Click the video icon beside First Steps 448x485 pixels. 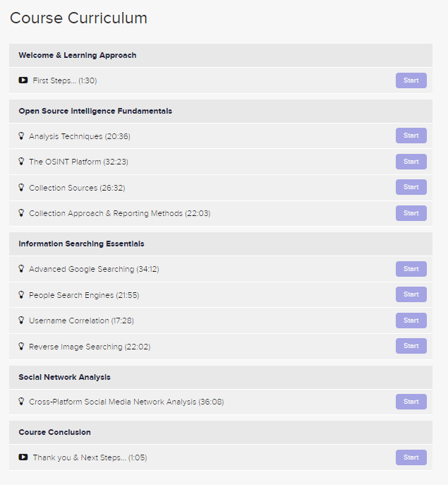click(23, 80)
